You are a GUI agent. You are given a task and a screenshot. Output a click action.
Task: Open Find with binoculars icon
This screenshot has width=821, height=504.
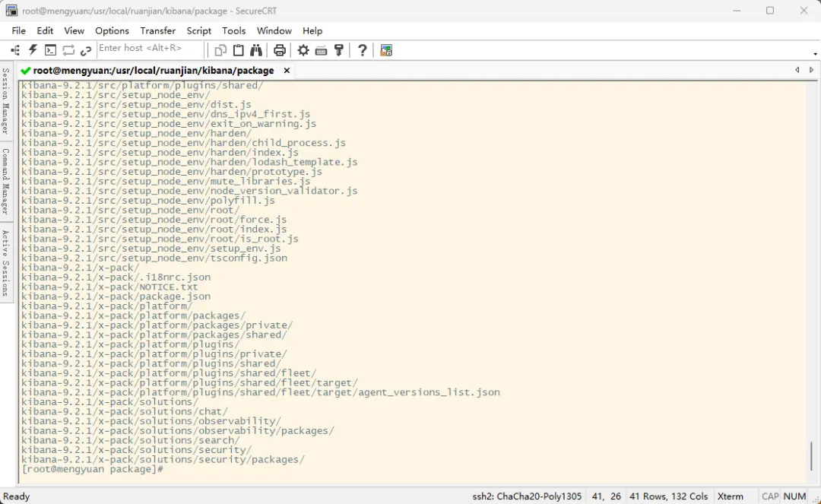[x=256, y=50]
